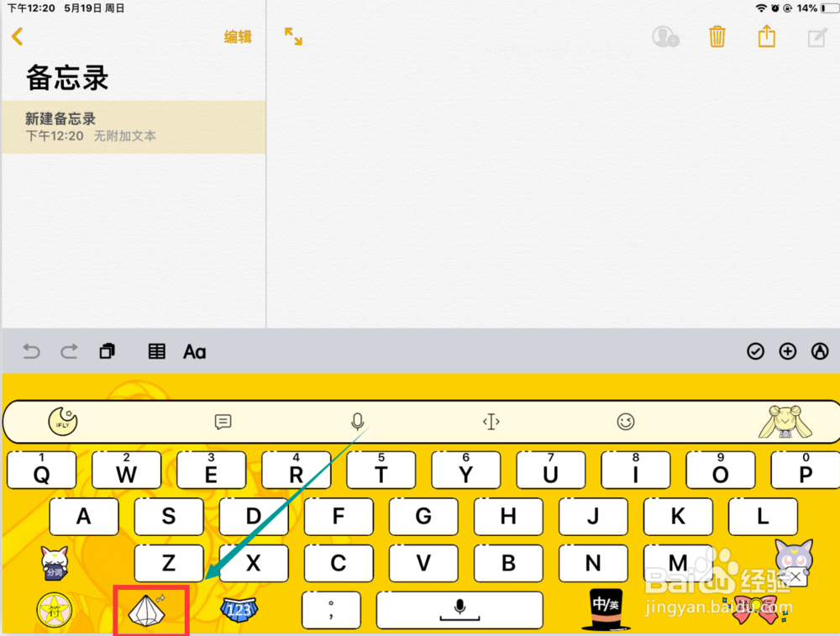Insert a table from toolbar

tap(156, 351)
